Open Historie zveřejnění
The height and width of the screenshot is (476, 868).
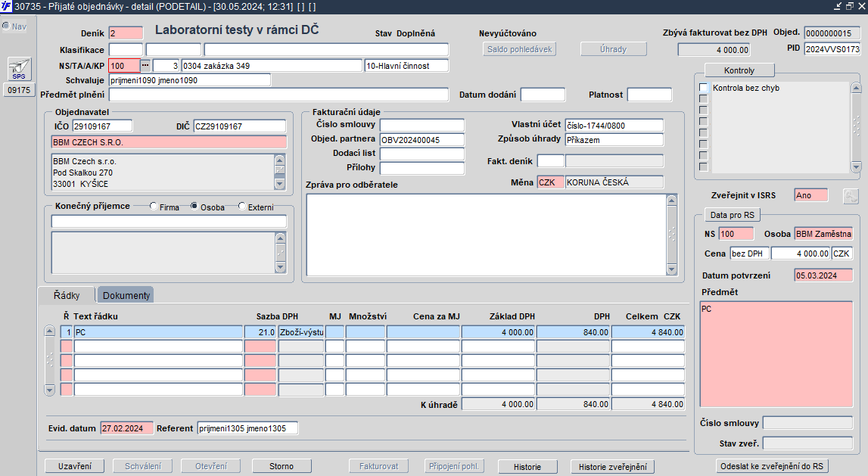click(x=612, y=467)
